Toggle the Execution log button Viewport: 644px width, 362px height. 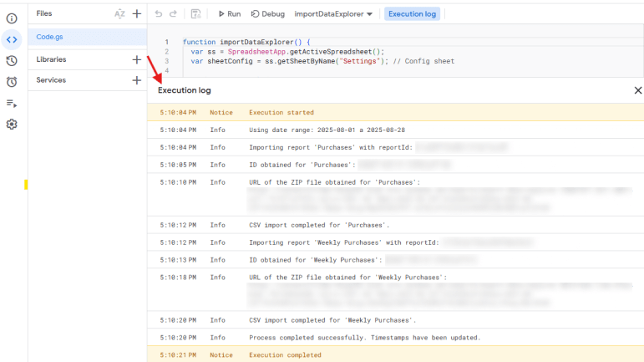tap(412, 14)
